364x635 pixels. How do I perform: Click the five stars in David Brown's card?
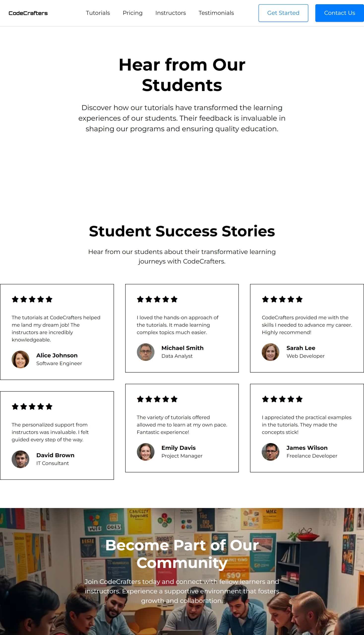pos(32,406)
